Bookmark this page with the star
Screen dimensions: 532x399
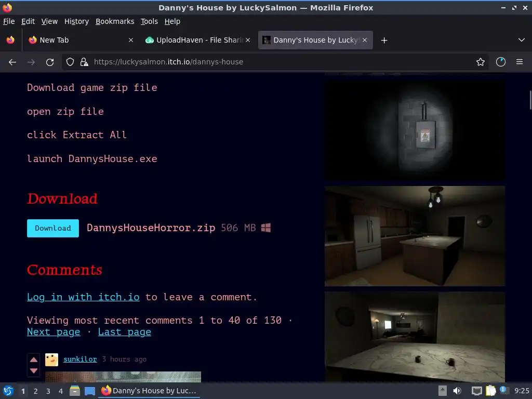481,62
